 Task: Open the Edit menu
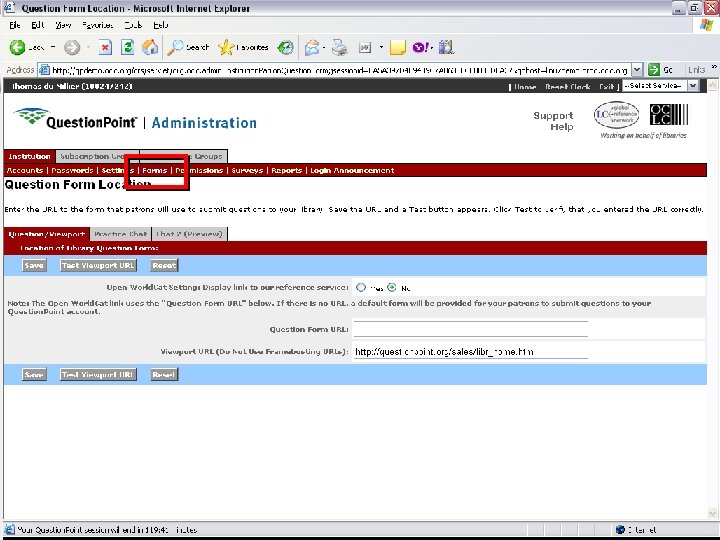(38, 25)
